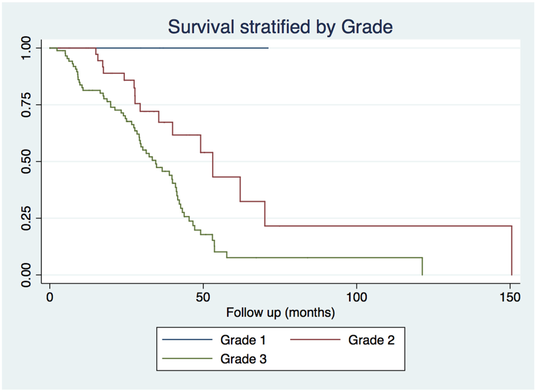
Task: Click the 50 x-axis tick label
Action: [x=203, y=297]
